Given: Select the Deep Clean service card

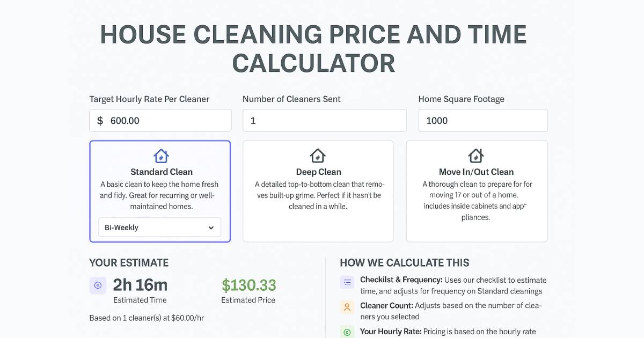Looking at the screenshot, I should click(x=318, y=191).
